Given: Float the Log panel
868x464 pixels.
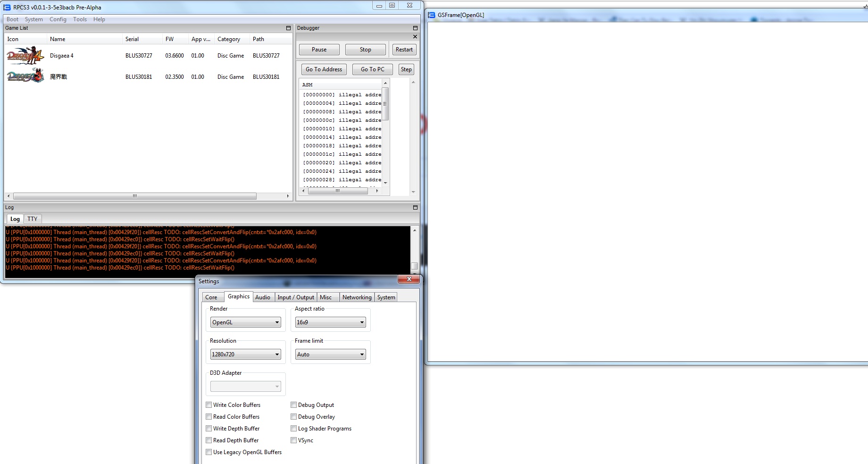Looking at the screenshot, I should click(415, 208).
